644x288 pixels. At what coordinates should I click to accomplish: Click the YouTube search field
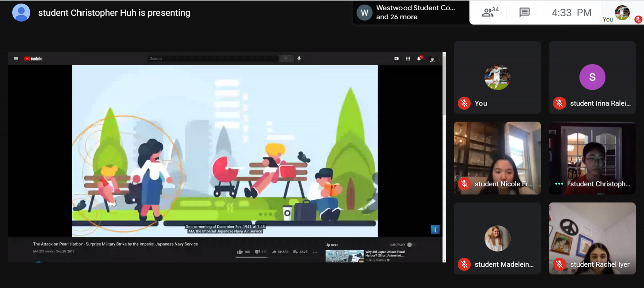coord(213,59)
